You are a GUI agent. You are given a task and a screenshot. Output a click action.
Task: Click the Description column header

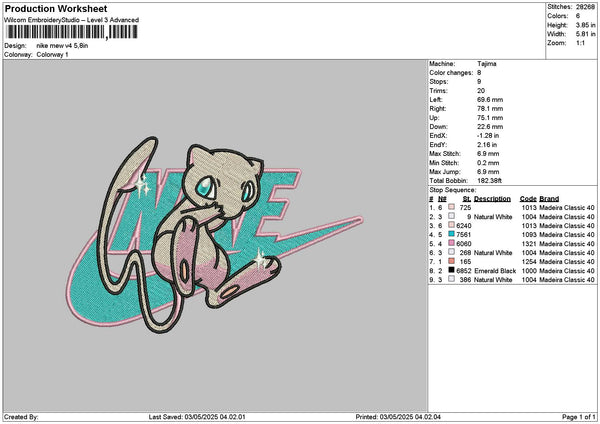[492, 199]
